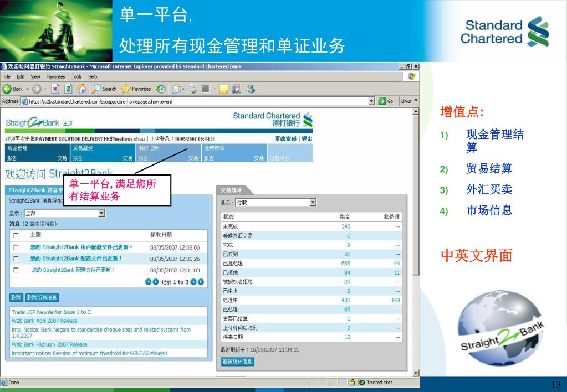
Task: Open the Mail icon dropdown arrow
Action: (x=183, y=89)
